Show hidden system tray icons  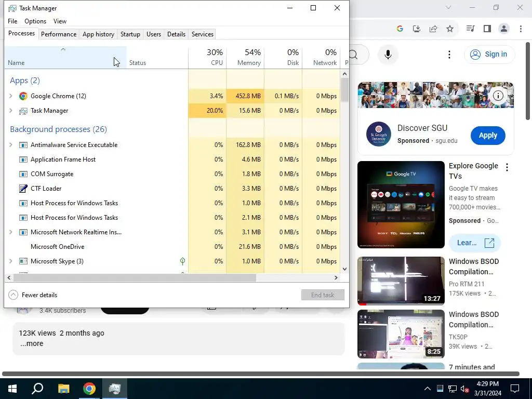coord(428,389)
